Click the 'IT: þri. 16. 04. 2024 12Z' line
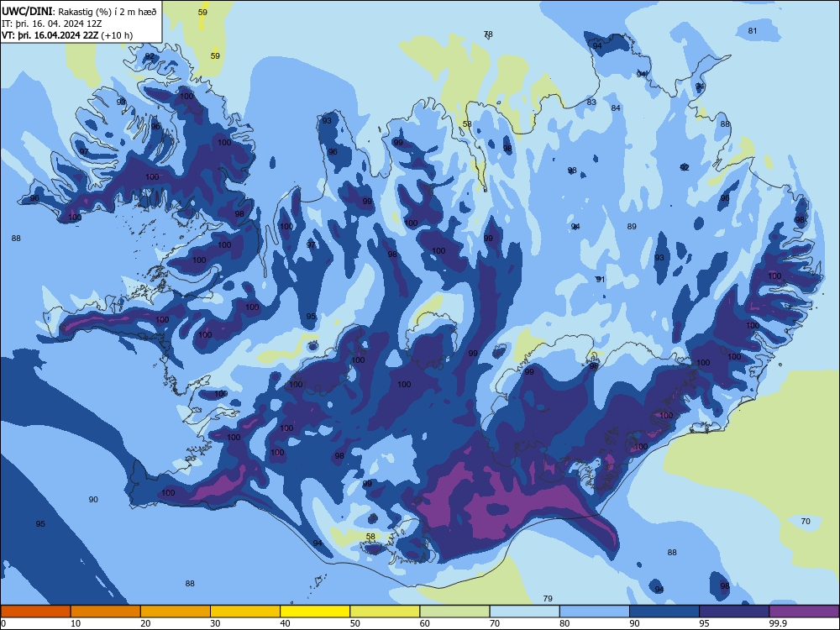 [52, 24]
